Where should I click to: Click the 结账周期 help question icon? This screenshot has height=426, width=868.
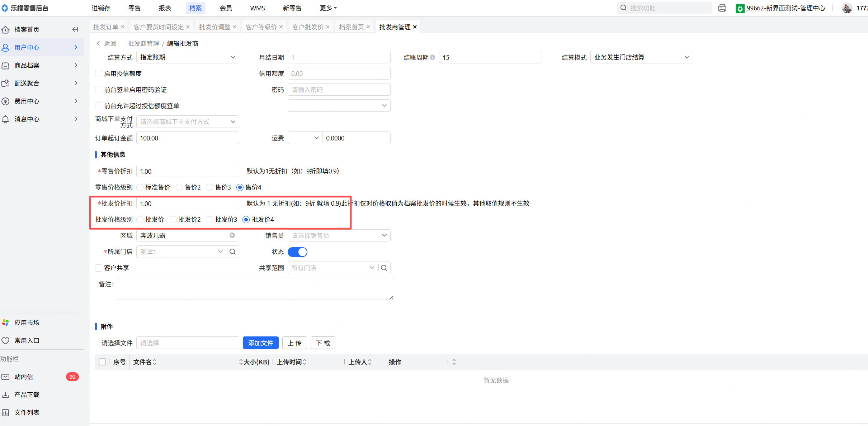pyautogui.click(x=433, y=57)
